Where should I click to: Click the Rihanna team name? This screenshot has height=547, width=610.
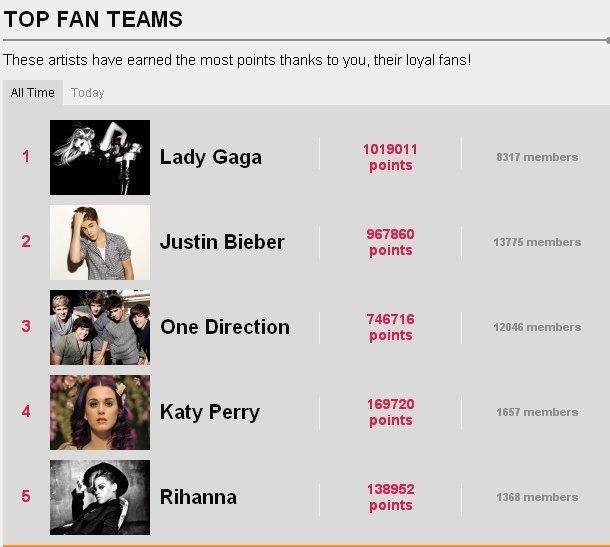[x=198, y=497]
